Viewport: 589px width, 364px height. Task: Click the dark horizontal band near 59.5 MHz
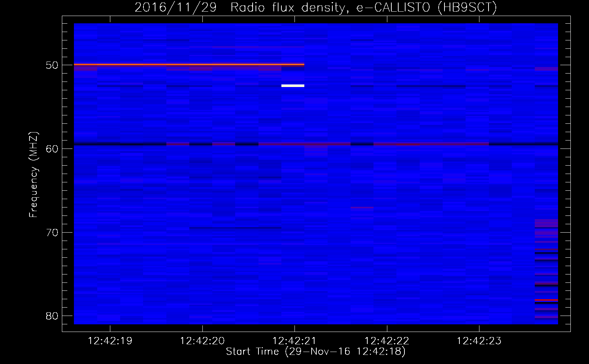316,144
